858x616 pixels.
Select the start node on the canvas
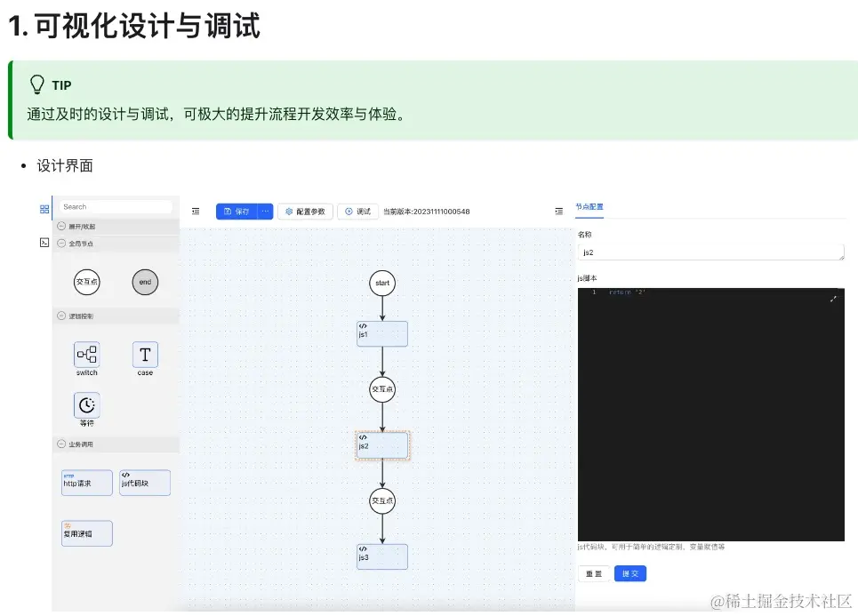point(382,283)
